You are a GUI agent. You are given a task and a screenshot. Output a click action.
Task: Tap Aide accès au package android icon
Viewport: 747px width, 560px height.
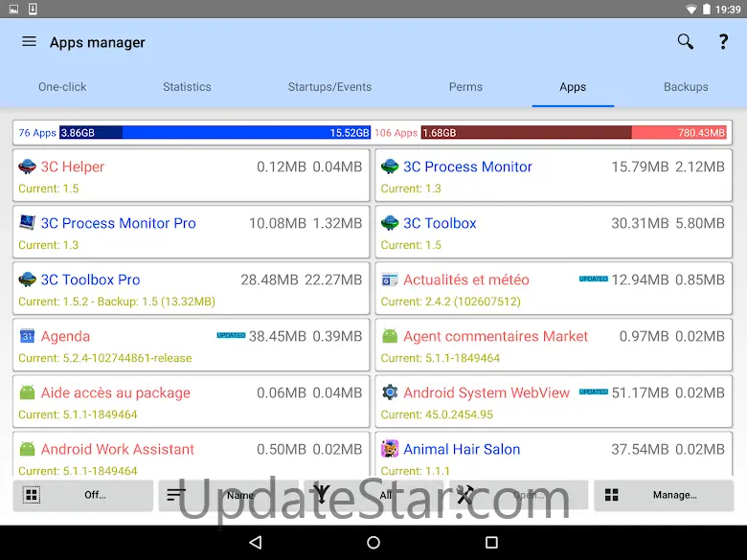27,392
